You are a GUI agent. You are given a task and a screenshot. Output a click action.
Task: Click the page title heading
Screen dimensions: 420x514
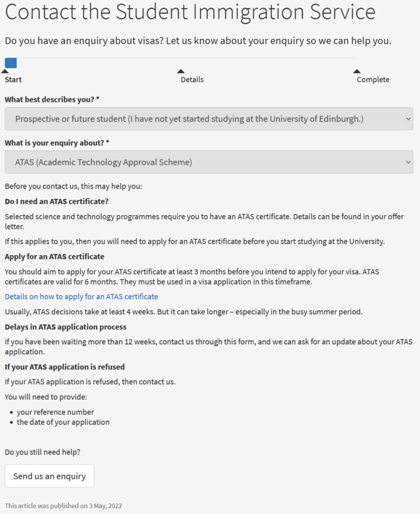(x=190, y=13)
